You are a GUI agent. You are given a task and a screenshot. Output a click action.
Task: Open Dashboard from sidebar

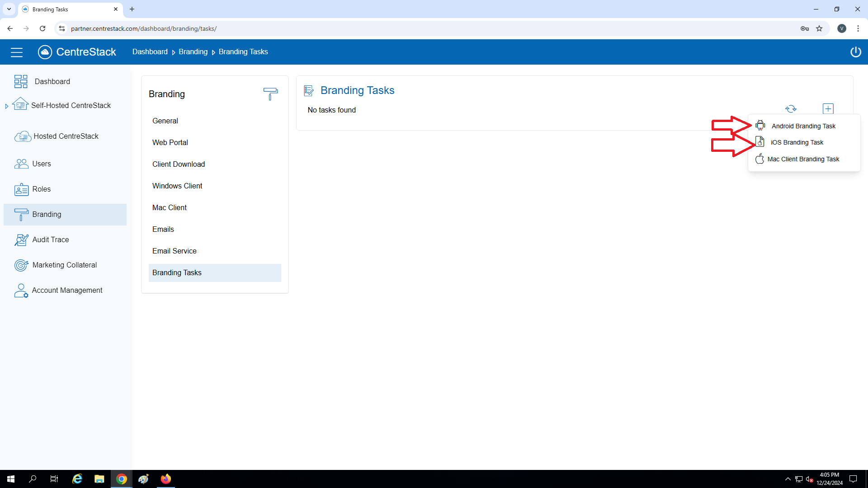click(52, 81)
